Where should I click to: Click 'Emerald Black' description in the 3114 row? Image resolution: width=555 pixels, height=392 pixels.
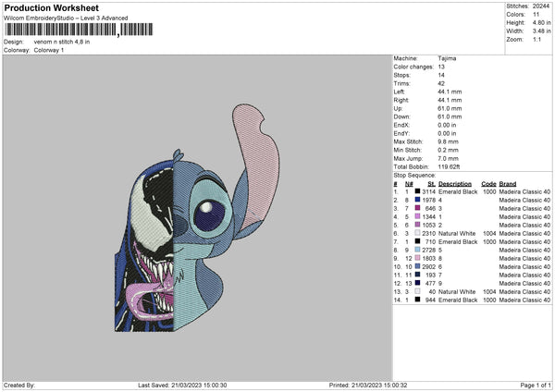(458, 191)
